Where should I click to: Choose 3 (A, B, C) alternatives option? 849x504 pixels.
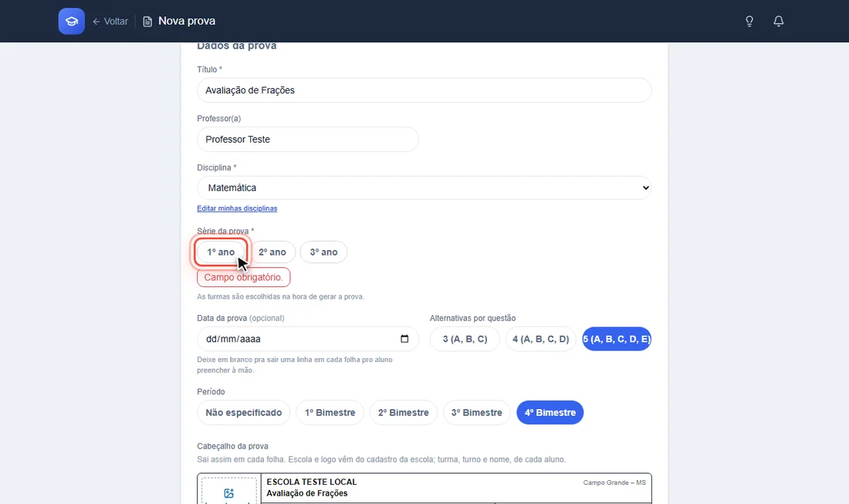[465, 339]
